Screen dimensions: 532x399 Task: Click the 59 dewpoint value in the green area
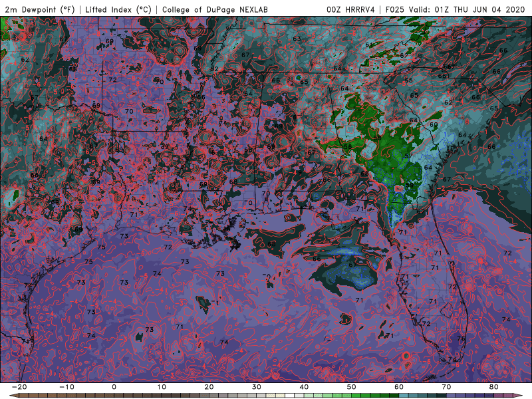409,186
